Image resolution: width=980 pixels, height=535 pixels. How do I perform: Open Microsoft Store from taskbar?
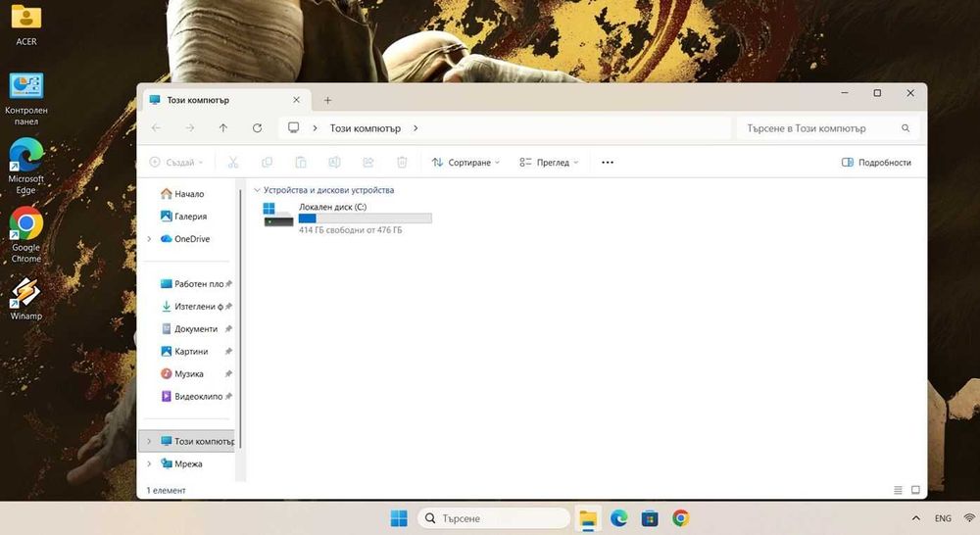(x=650, y=518)
